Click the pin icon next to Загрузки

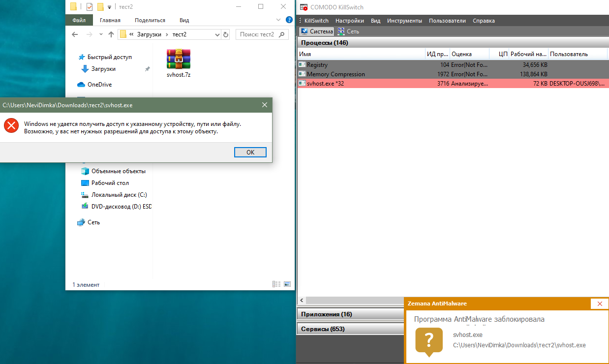click(147, 69)
